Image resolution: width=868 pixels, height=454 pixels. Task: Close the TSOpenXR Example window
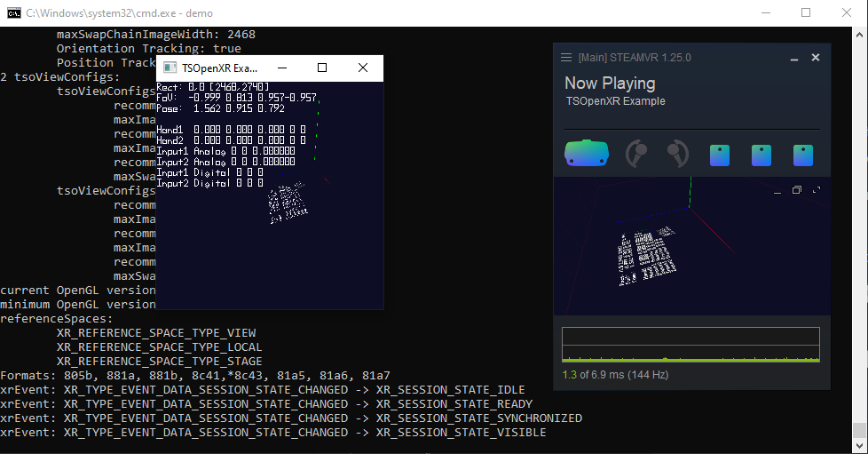click(363, 68)
